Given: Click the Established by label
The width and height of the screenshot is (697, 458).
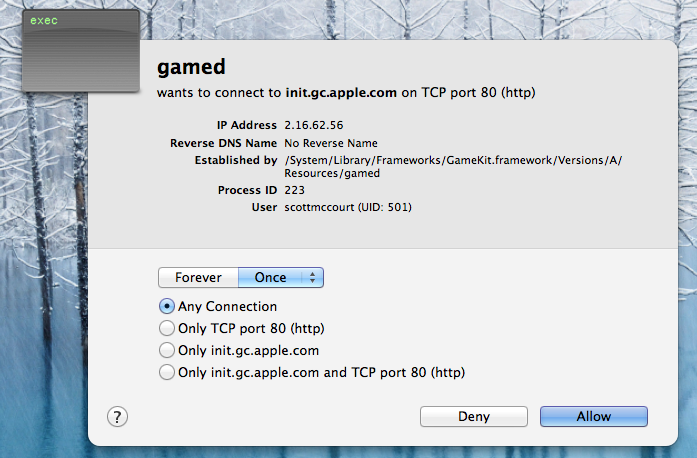Looking at the screenshot, I should (x=236, y=160).
